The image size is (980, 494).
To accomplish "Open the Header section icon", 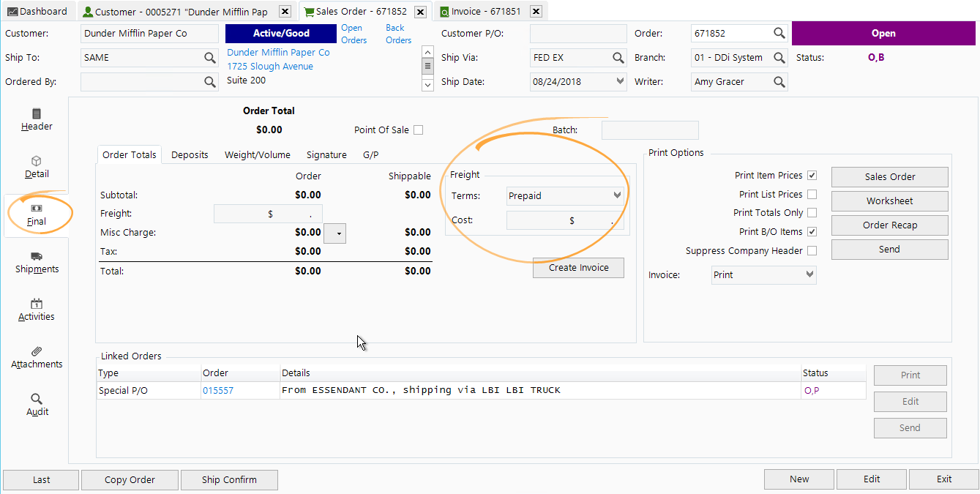I will [x=36, y=119].
